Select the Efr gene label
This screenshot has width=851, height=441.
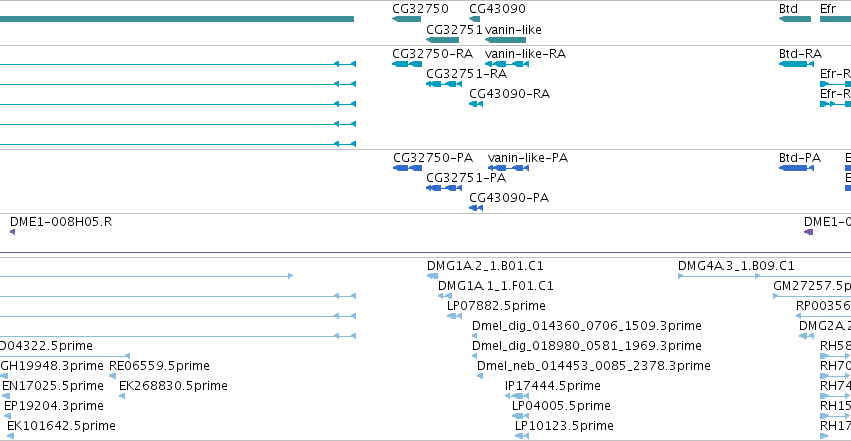pyautogui.click(x=828, y=9)
